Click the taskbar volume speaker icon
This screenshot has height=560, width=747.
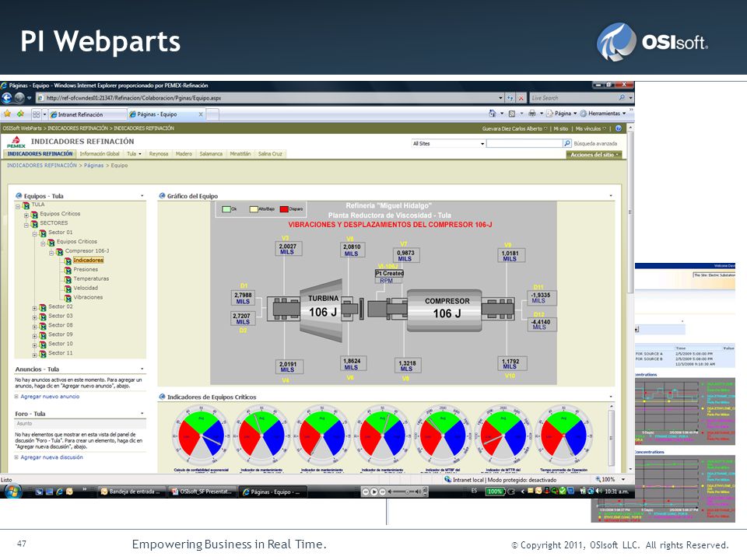tap(598, 491)
